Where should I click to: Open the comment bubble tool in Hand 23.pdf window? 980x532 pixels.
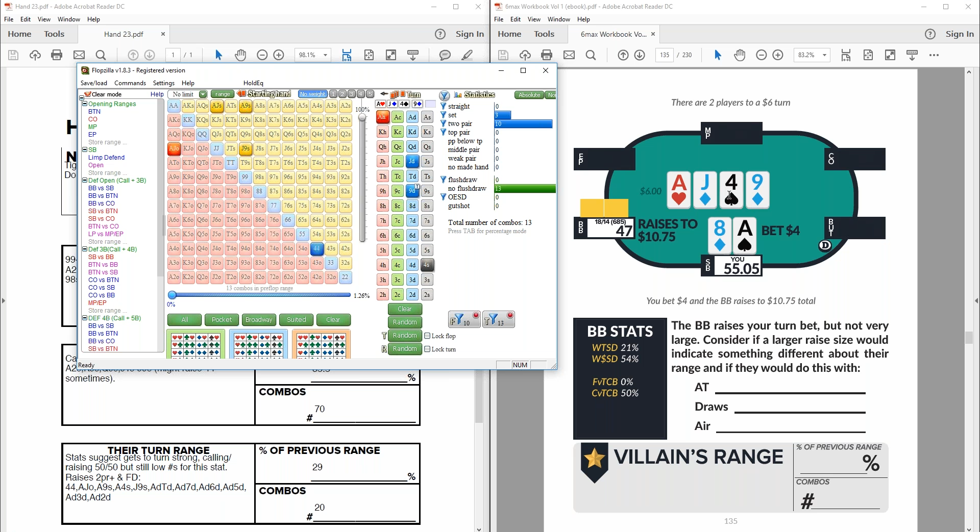pyautogui.click(x=445, y=55)
